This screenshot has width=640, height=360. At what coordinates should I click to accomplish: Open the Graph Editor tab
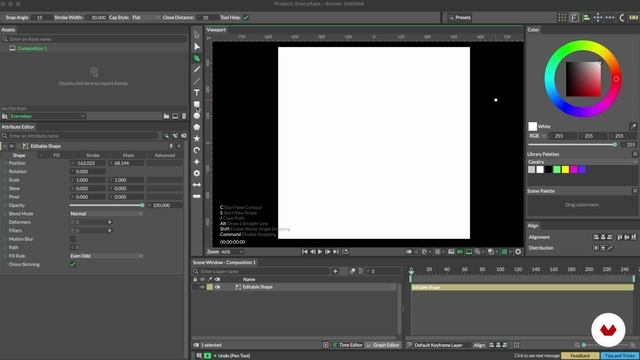(x=383, y=345)
